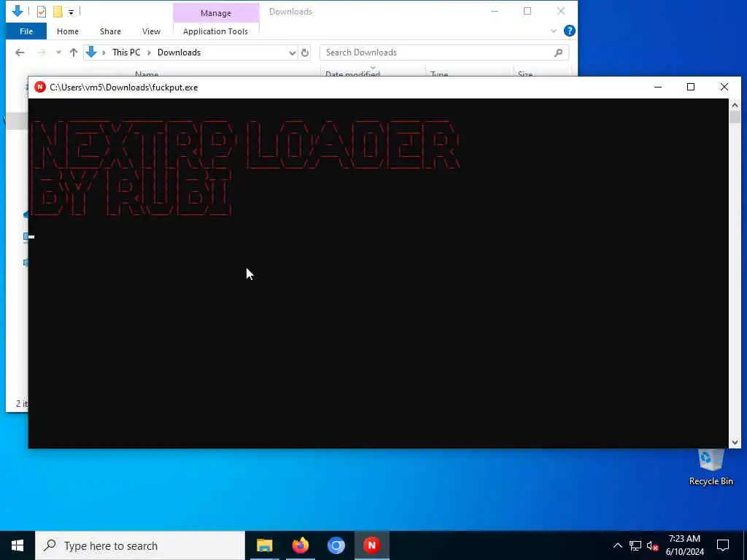This screenshot has width=747, height=560.
Task: Open recent locations dropdown arrow
Action: point(58,52)
